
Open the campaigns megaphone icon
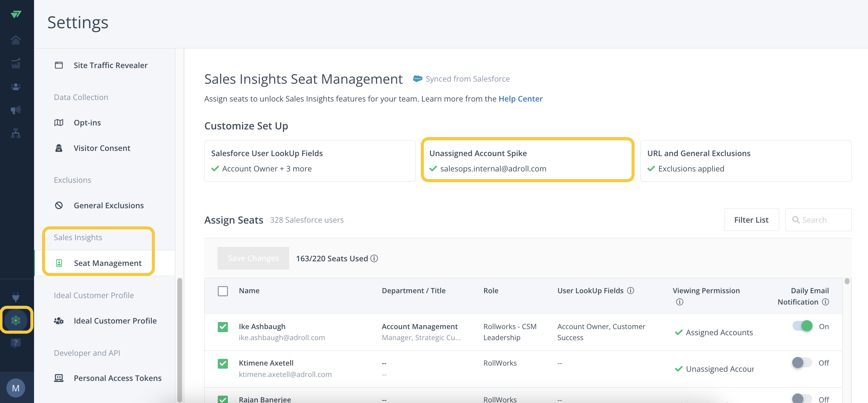[x=16, y=110]
